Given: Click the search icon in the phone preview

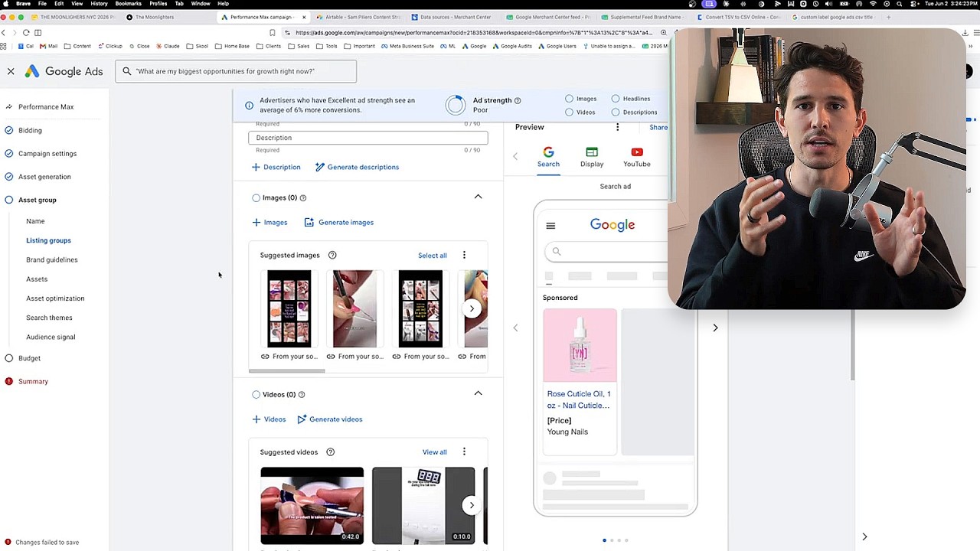Looking at the screenshot, I should pyautogui.click(x=557, y=252).
